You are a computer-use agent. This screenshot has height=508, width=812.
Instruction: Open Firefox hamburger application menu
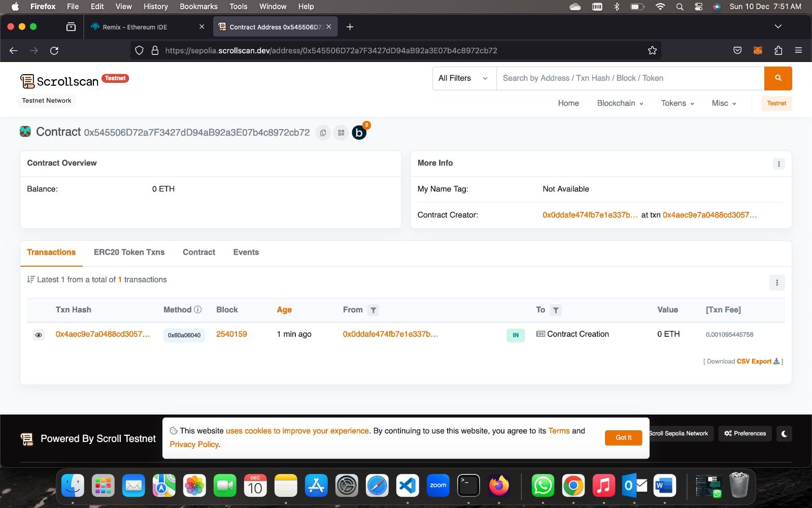[798, 50]
